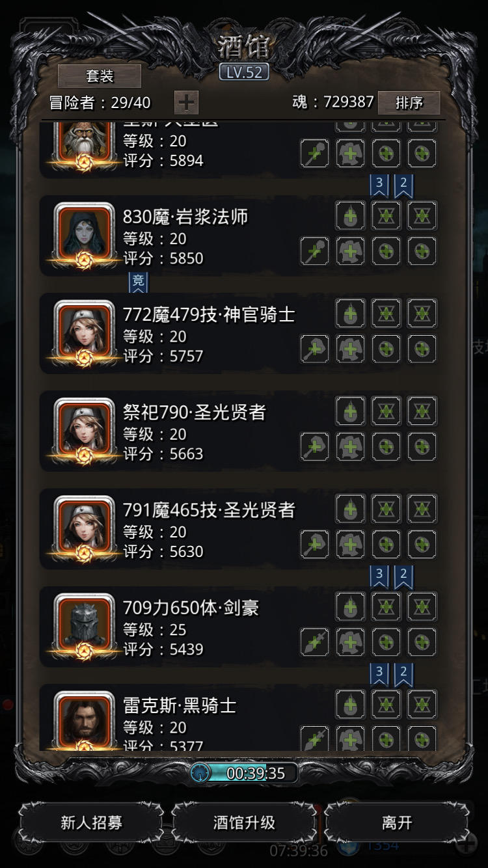Open weapon slot for 830魔·岩浆法师
488x868 pixels.
[x=315, y=251]
